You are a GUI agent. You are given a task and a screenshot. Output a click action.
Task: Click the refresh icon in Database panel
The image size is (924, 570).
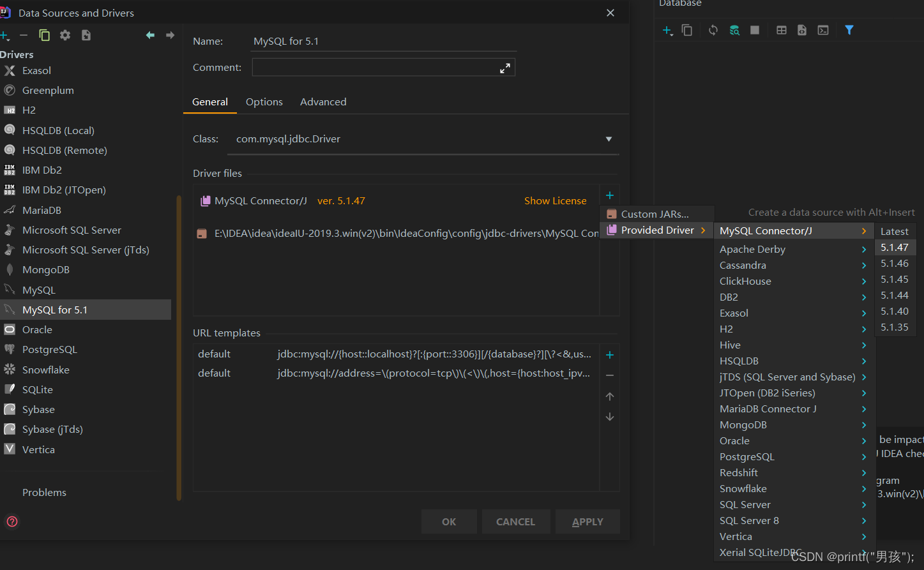pos(713,30)
